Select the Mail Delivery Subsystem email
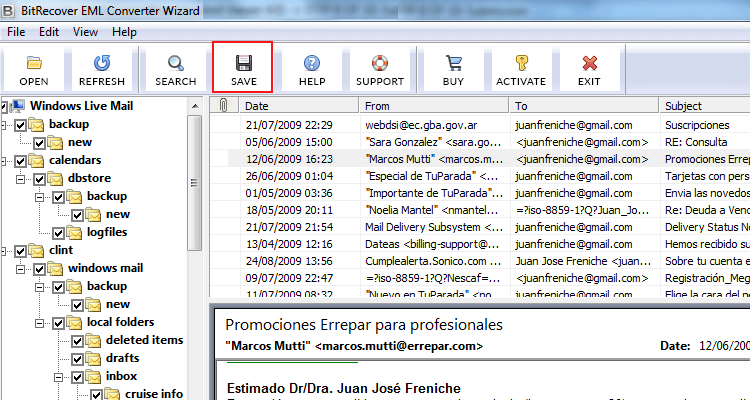The image size is (750, 400). coord(480,227)
